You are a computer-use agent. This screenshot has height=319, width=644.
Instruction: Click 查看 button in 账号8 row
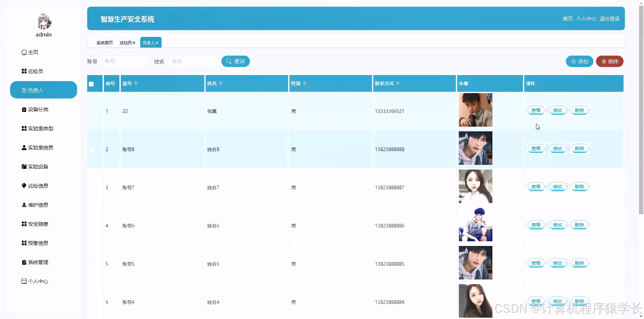(536, 148)
